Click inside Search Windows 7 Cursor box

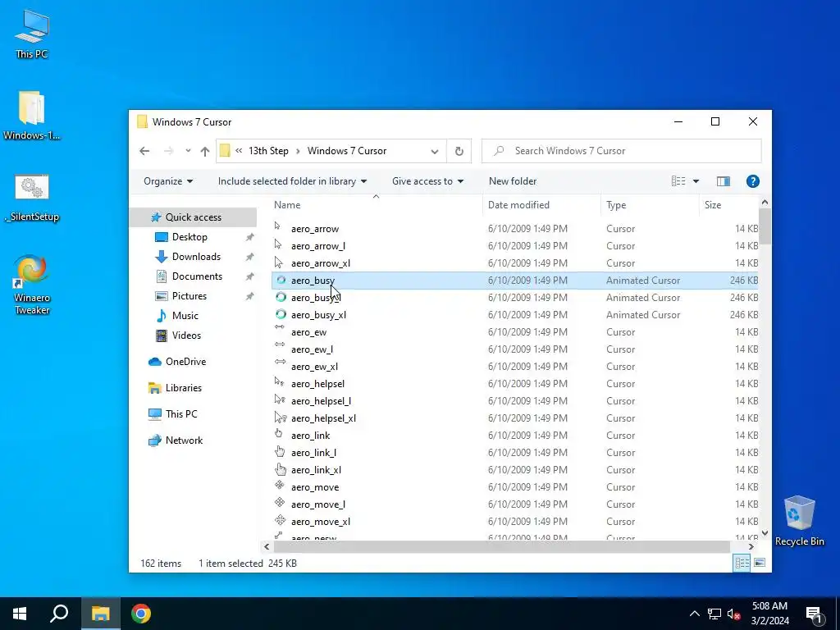(622, 151)
